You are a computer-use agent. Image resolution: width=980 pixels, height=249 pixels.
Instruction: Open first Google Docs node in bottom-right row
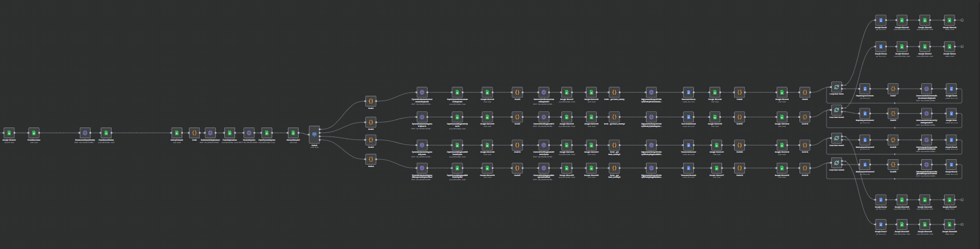[x=880, y=224]
